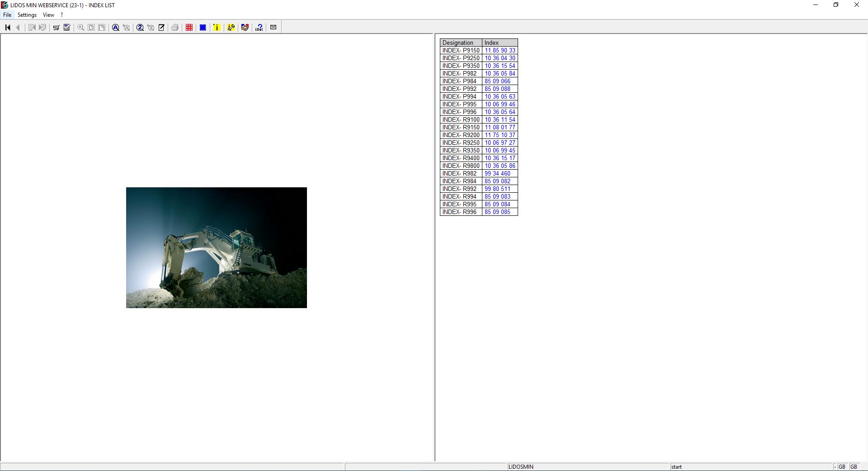Open index link 99 34 460

coord(497,174)
